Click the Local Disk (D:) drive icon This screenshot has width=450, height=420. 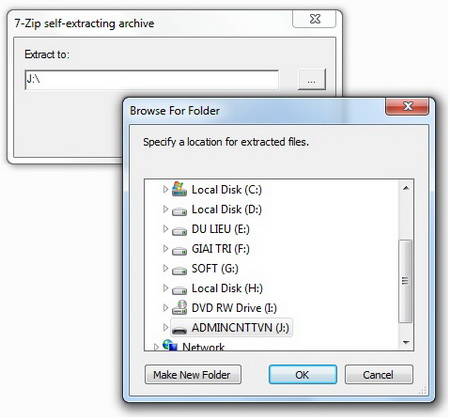pyautogui.click(x=179, y=211)
